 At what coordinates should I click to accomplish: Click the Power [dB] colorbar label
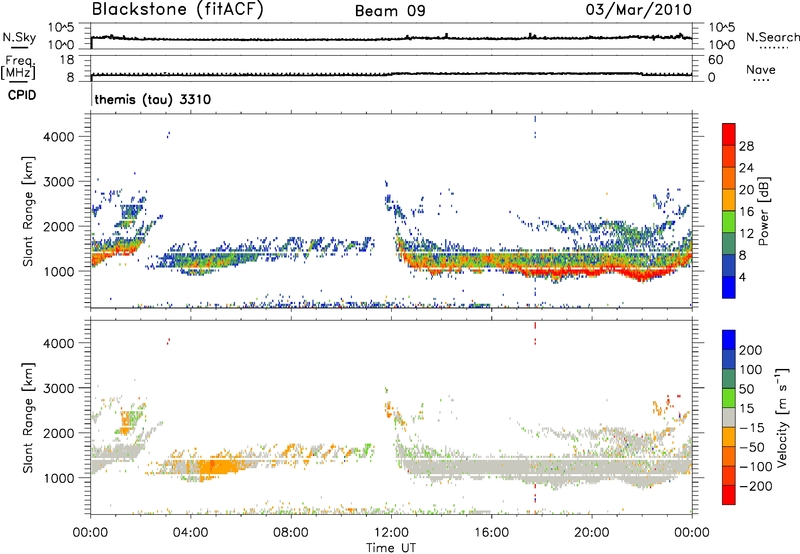tap(764, 211)
